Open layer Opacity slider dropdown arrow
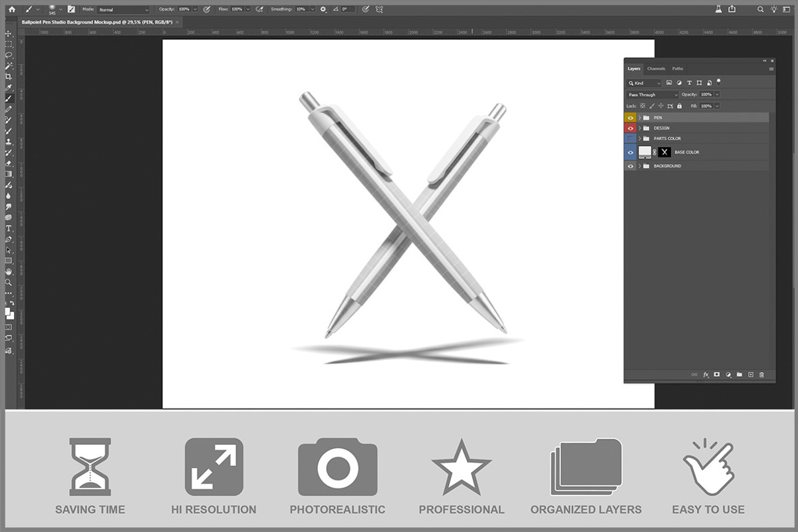Viewport: 798px width, 532px height. [x=717, y=94]
